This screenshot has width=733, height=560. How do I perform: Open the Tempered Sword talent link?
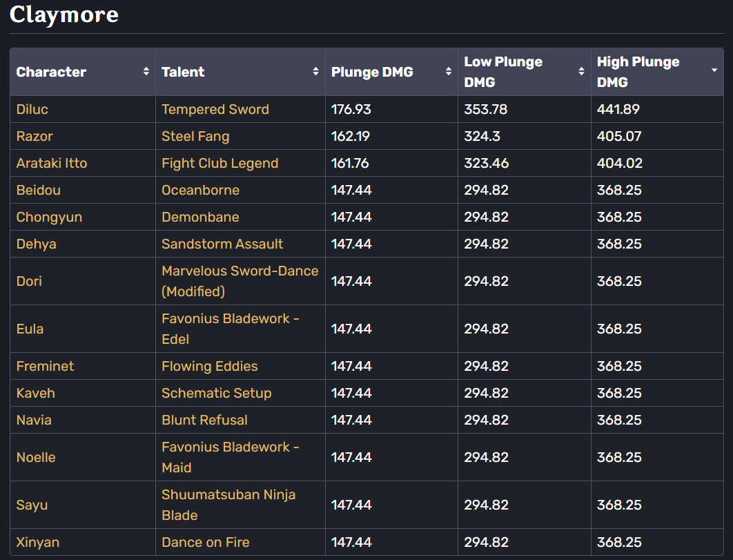(x=215, y=109)
